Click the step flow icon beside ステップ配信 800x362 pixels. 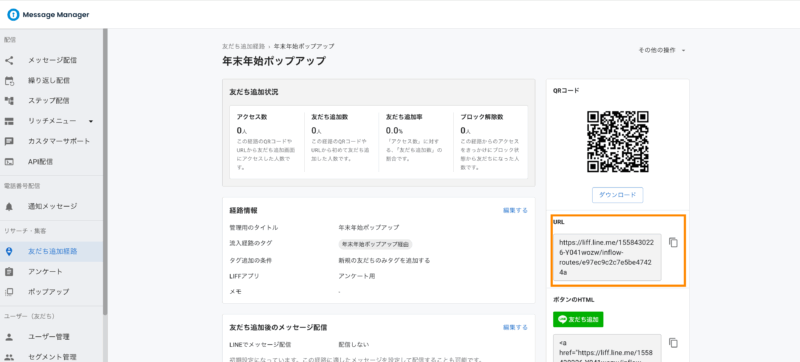(x=9, y=100)
